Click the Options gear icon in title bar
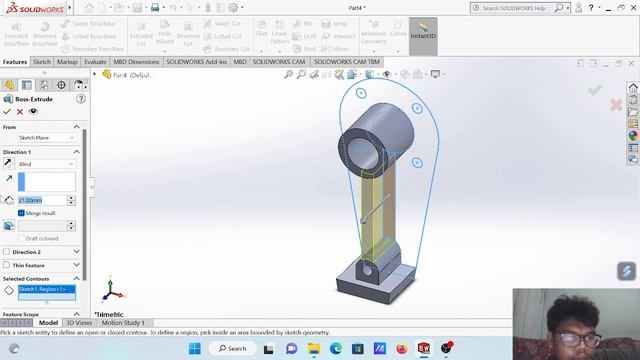 [x=233, y=7]
